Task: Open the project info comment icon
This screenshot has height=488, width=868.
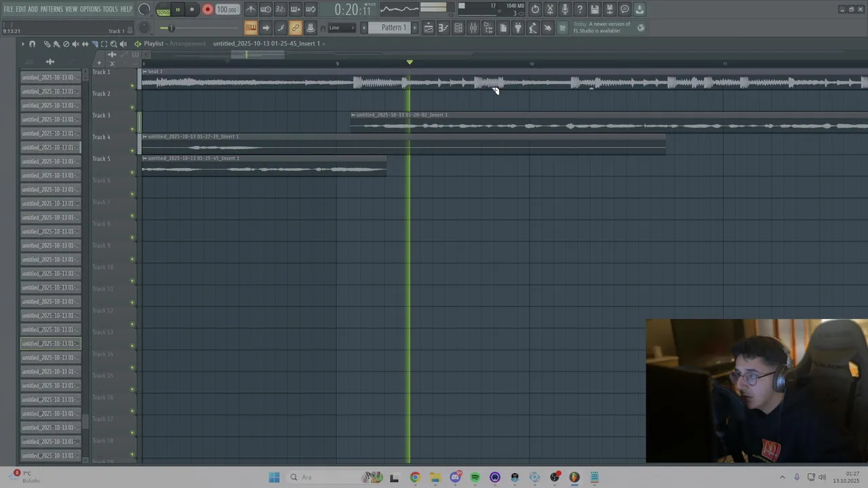Action: [x=625, y=9]
